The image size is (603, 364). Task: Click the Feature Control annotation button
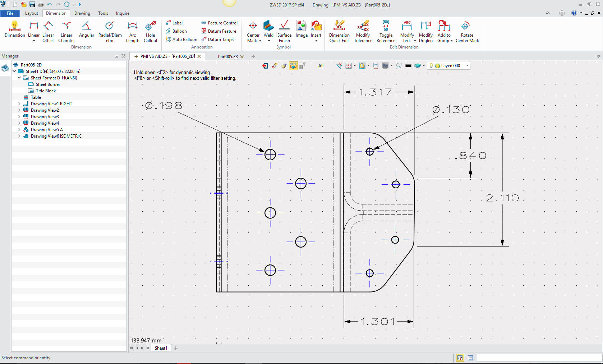point(219,23)
